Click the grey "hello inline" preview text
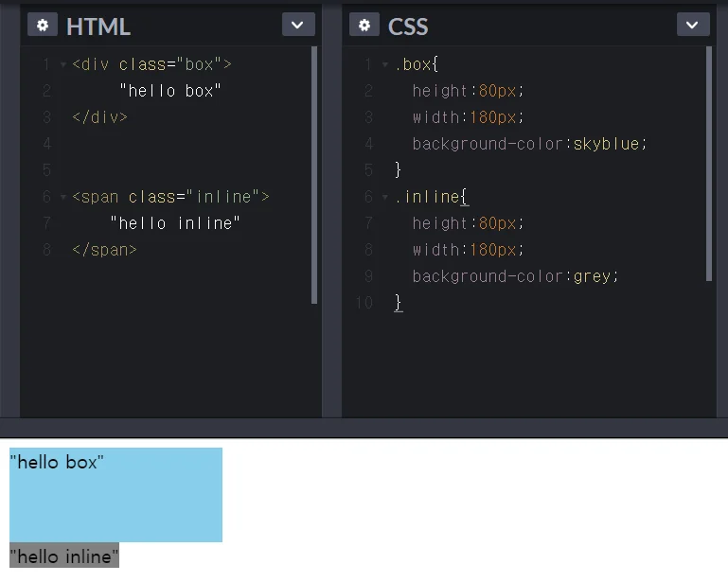Viewport: 728px width, 582px height. (64, 556)
